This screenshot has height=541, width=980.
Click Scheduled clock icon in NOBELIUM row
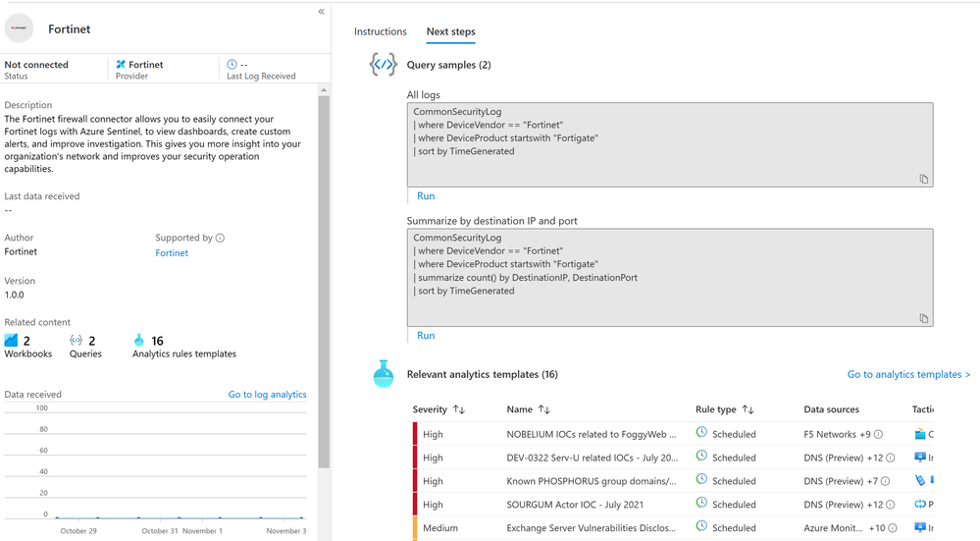(701, 432)
